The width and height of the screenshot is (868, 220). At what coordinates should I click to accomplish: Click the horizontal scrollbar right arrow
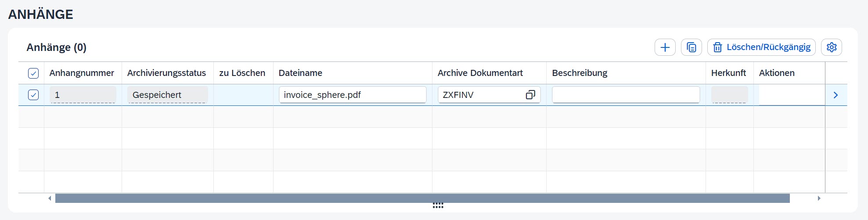(x=819, y=198)
